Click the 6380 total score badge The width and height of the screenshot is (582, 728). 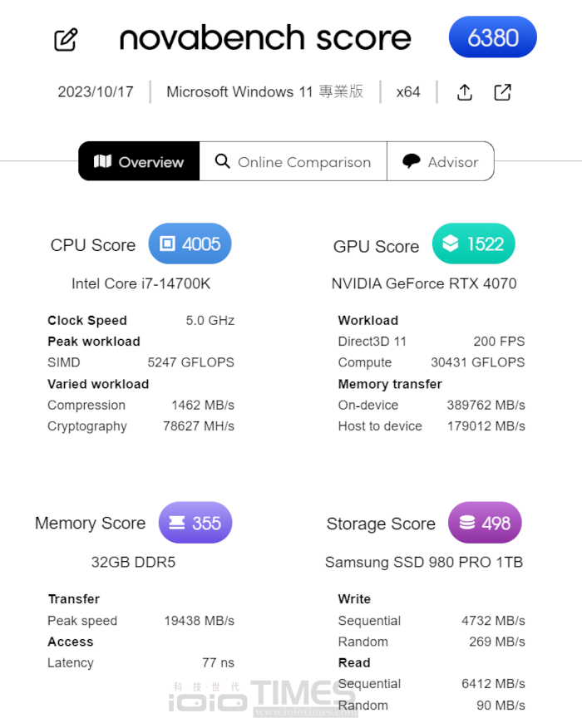click(492, 37)
